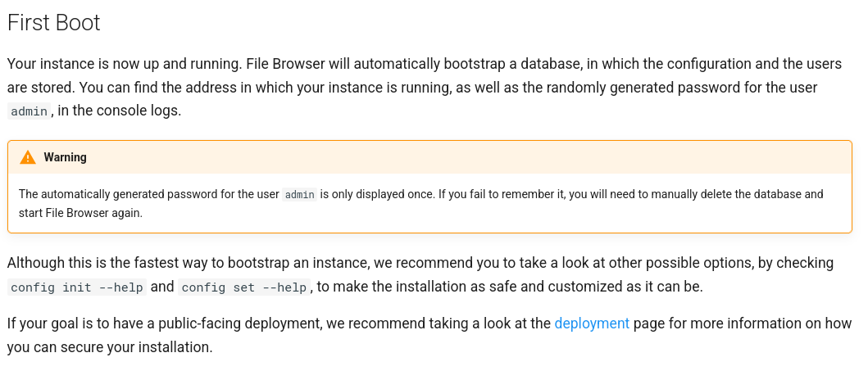The height and width of the screenshot is (371, 868).
Task: Click the admin code inside the warning box
Action: [300, 195]
